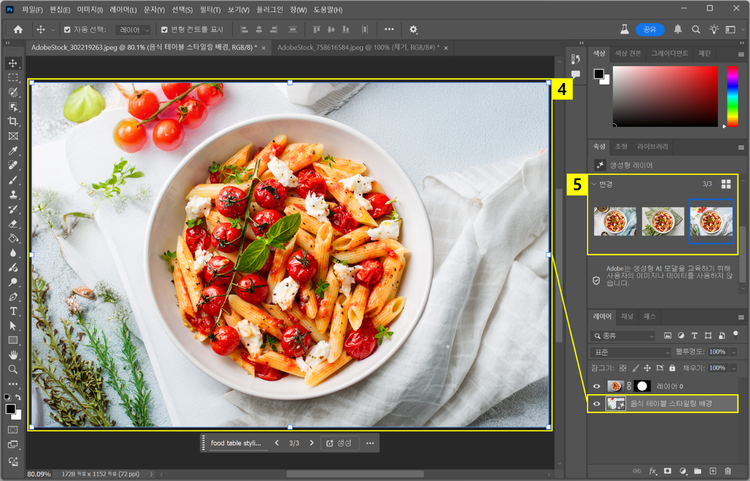Hide the 레이어 0 layer
Image resolution: width=750 pixels, height=481 pixels.
click(596, 386)
